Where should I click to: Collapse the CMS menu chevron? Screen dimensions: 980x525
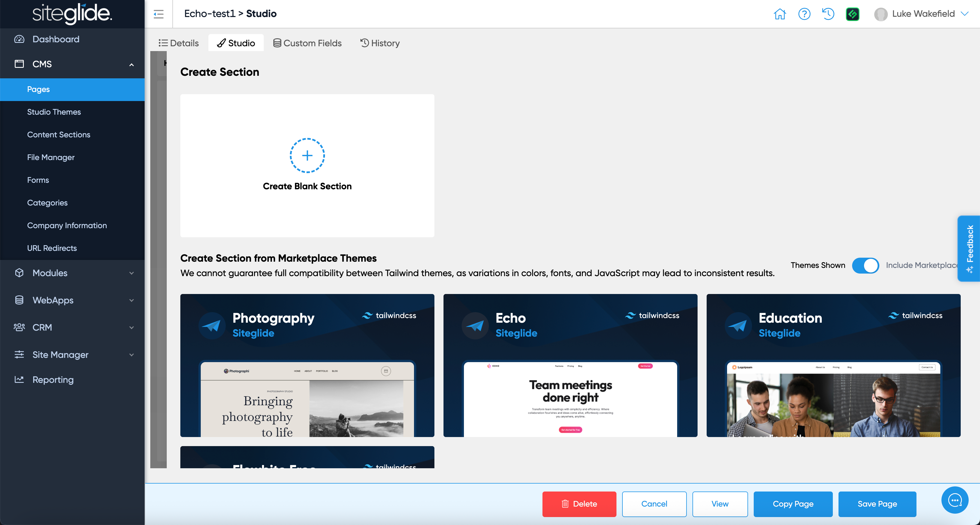pyautogui.click(x=132, y=64)
